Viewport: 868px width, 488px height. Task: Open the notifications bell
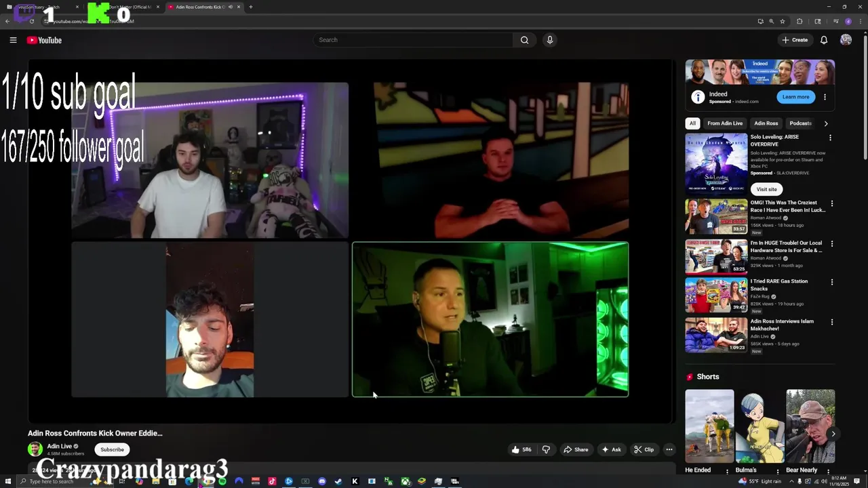pos(824,40)
